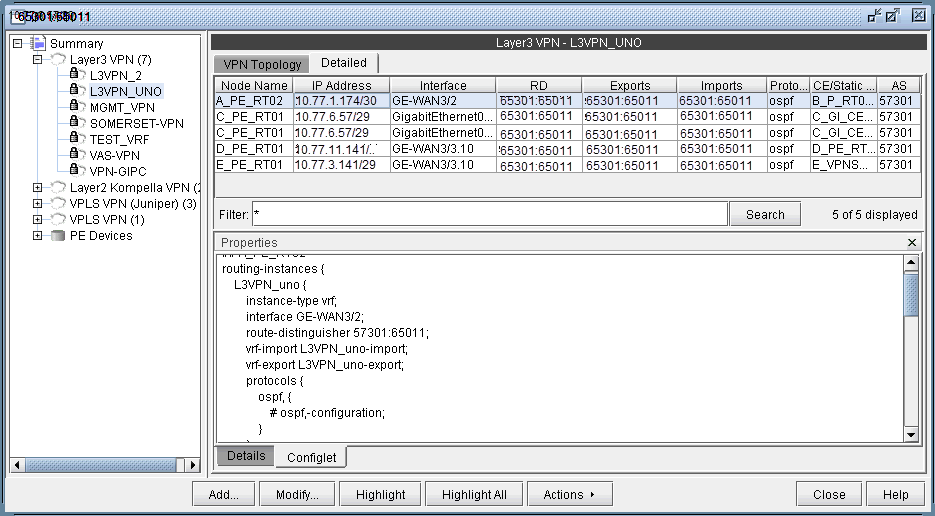
Task: Expand the VPLS VPN (Juniper) node
Action: pyautogui.click(x=37, y=203)
